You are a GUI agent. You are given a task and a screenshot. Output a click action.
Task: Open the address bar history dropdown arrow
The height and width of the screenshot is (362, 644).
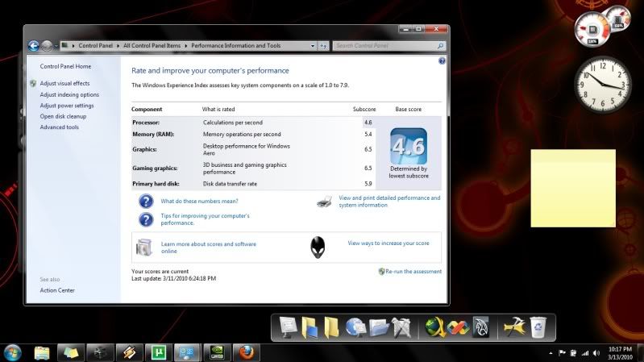tap(313, 46)
